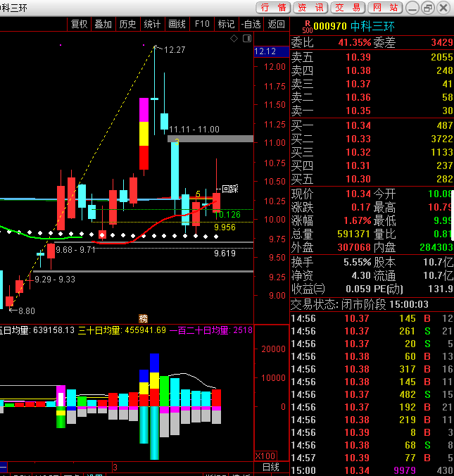Open the 资讯 news button
This screenshot has width=454, height=476.
(x=310, y=8)
